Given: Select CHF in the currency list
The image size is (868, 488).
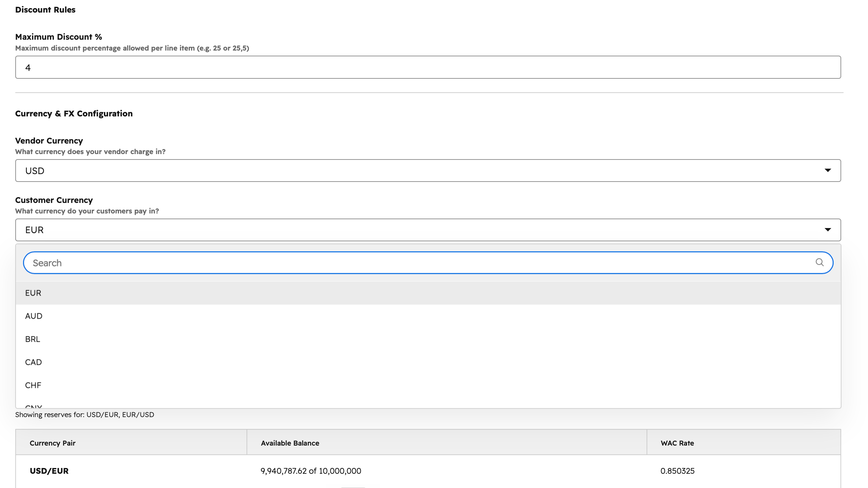Looking at the screenshot, I should click(428, 385).
